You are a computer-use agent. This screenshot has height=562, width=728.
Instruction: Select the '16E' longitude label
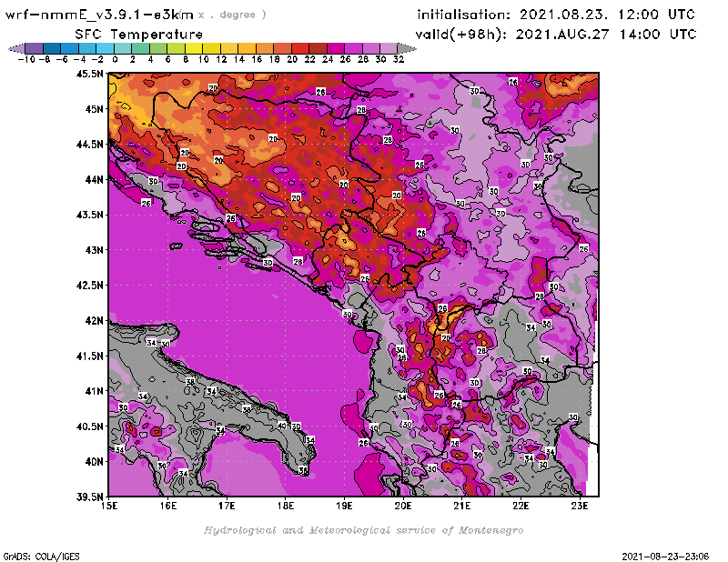(x=168, y=507)
